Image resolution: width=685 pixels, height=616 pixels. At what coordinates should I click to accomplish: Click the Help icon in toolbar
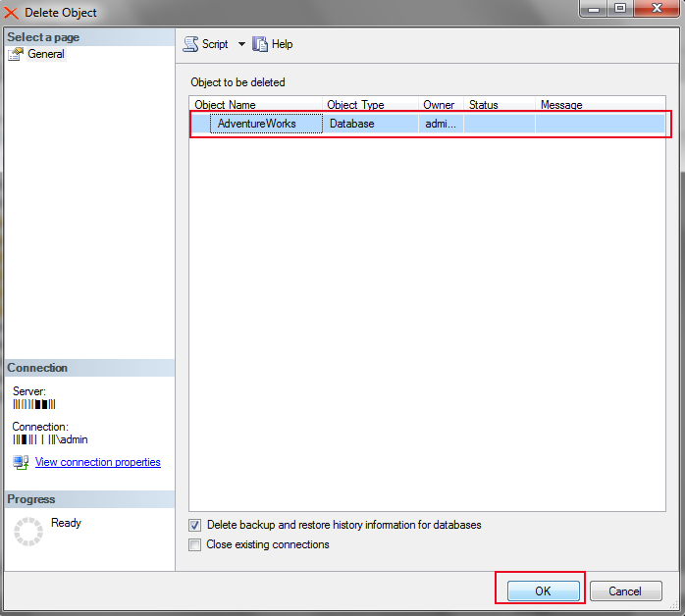[x=260, y=44]
